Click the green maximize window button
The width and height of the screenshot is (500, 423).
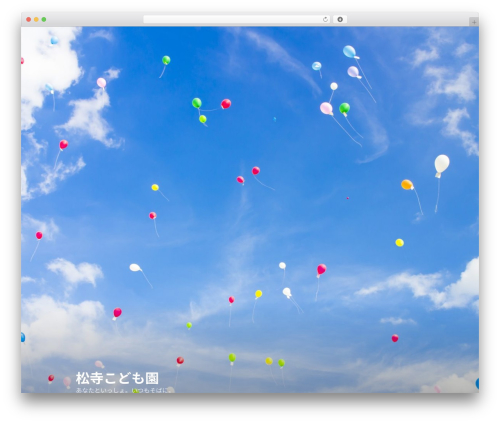tap(44, 19)
